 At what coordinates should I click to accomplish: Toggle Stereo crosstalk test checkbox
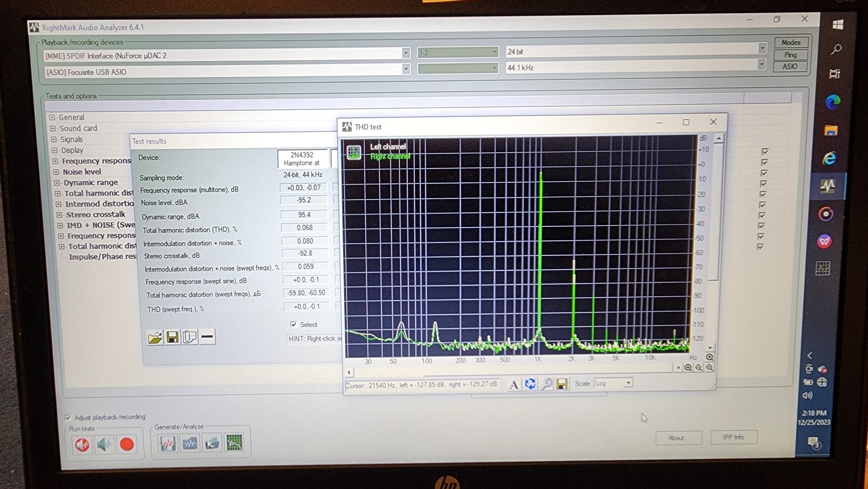point(762,204)
